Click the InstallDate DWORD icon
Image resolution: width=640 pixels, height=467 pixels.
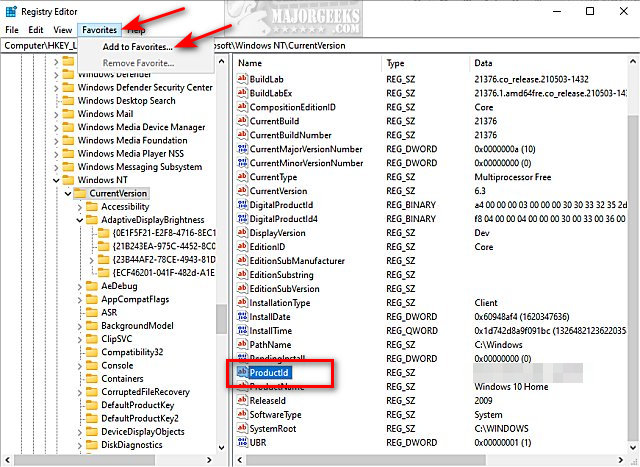242,317
